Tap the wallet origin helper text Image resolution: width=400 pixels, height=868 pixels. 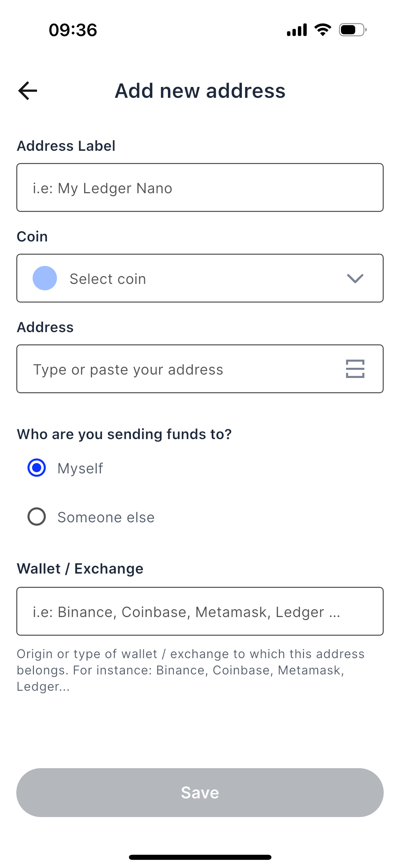pyautogui.click(x=190, y=670)
